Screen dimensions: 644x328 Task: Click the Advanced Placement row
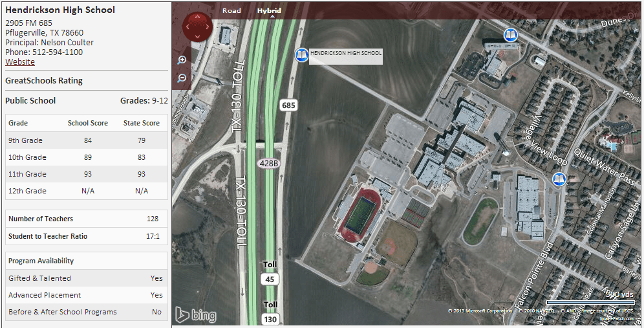(87, 295)
